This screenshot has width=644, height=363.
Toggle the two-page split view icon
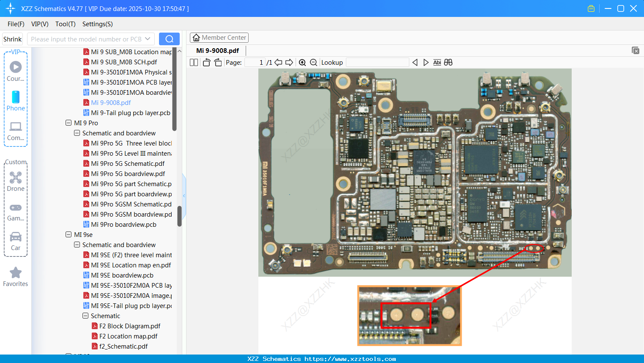coord(194,63)
